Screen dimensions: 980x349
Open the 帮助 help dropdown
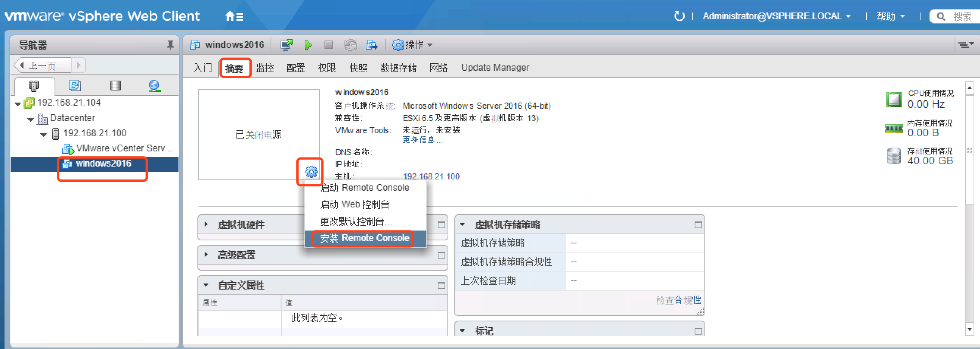tap(890, 16)
